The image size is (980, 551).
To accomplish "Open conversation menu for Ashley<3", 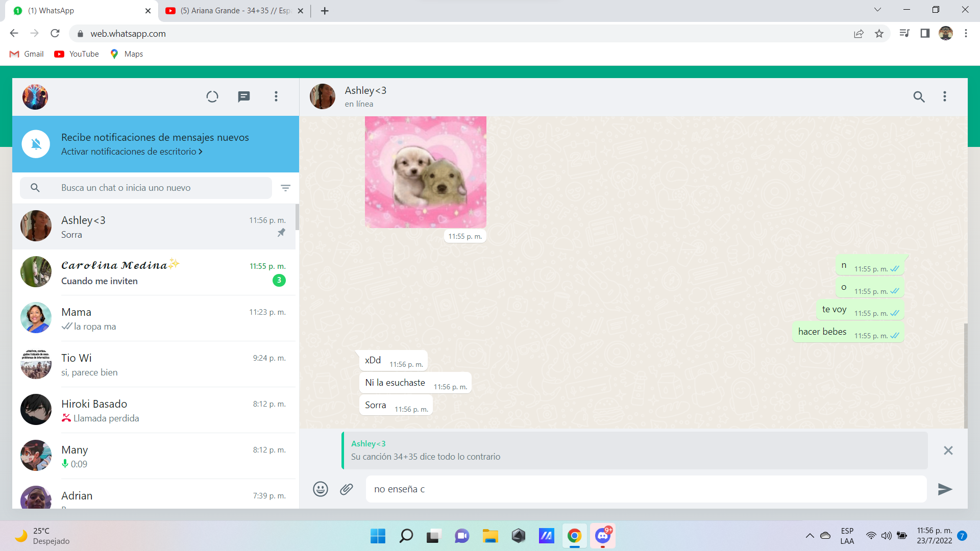I will pos(945,96).
